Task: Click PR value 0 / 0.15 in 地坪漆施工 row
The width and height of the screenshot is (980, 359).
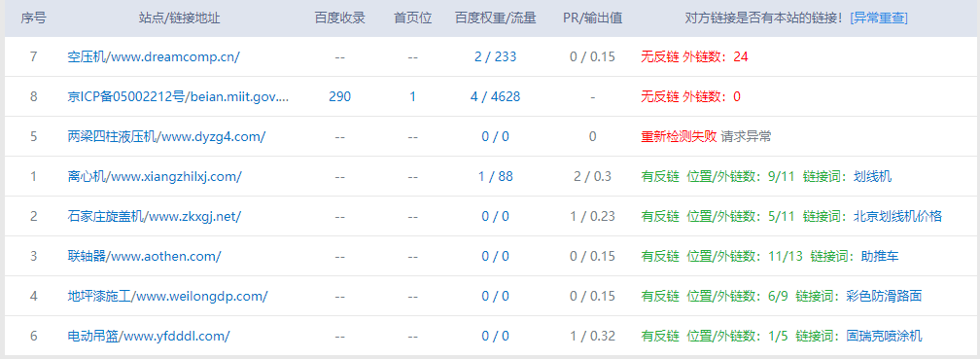Action: pyautogui.click(x=592, y=297)
